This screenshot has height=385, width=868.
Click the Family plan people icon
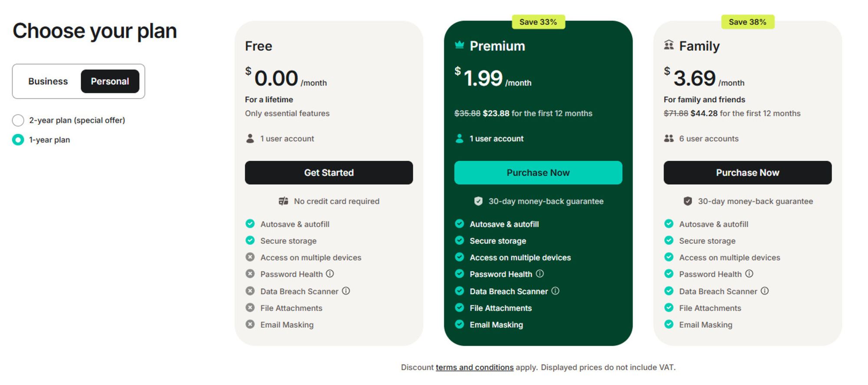(669, 45)
